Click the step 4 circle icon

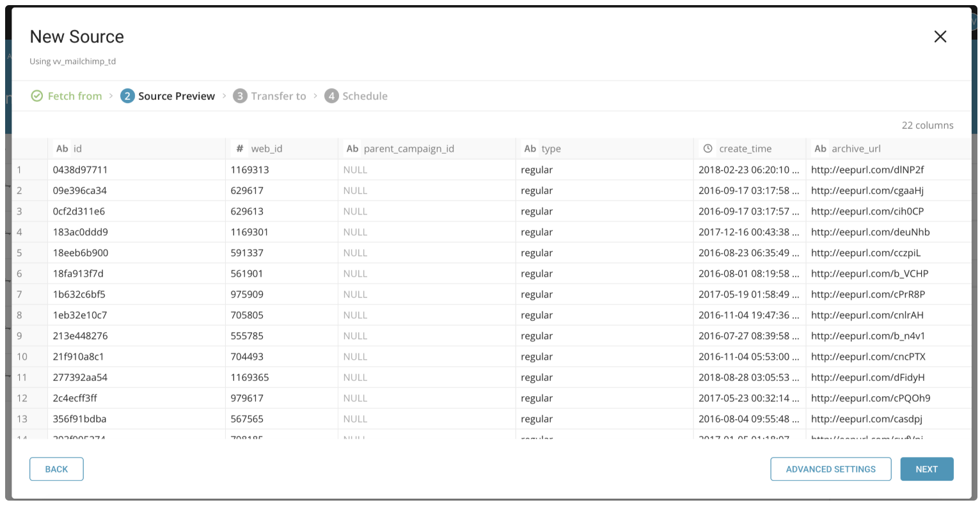coord(331,96)
